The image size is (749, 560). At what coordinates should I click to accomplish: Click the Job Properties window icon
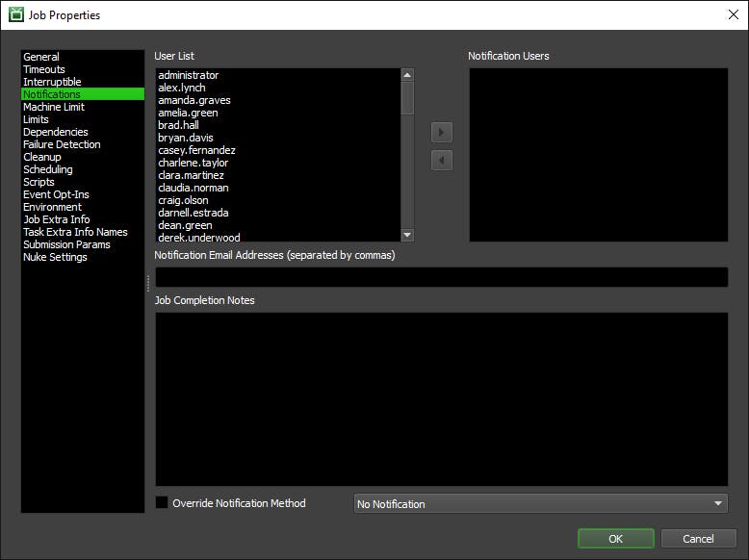tap(16, 14)
